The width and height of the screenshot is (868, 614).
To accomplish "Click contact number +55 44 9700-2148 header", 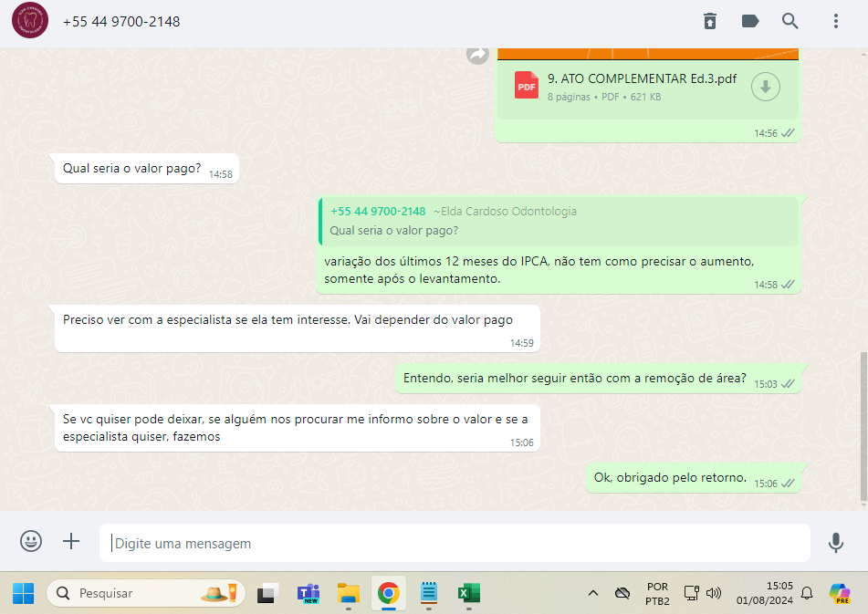I will click(121, 21).
